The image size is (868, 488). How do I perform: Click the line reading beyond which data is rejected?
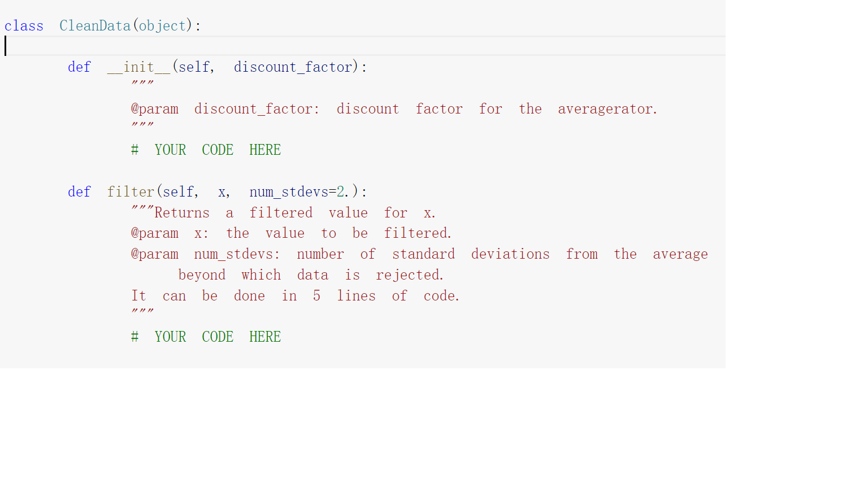(311, 274)
